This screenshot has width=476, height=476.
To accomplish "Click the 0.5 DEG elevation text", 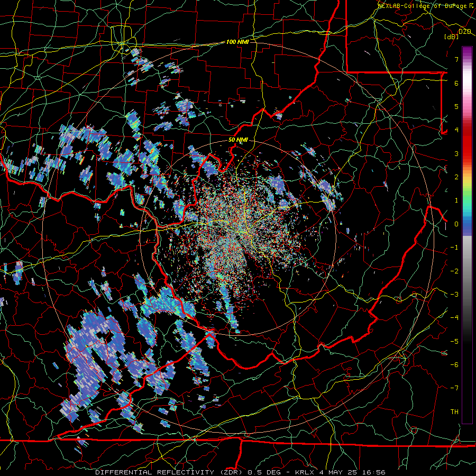I will pos(264,472).
